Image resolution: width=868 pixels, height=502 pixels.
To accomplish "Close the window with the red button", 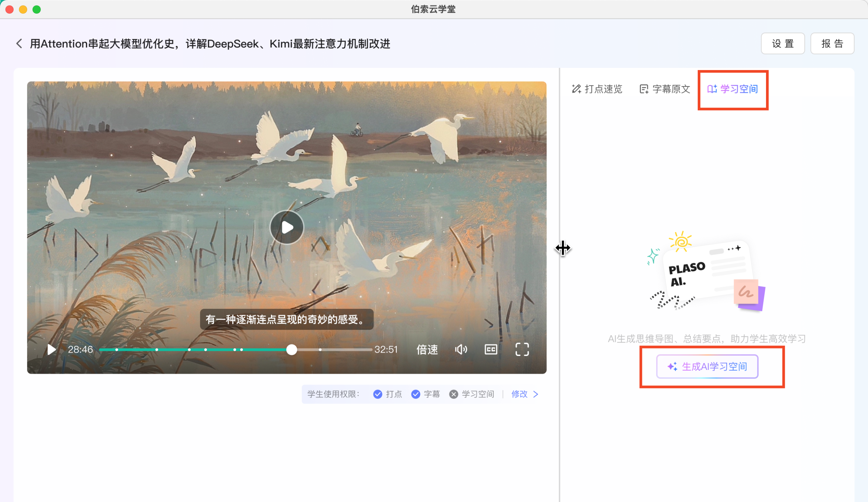I will [x=10, y=9].
